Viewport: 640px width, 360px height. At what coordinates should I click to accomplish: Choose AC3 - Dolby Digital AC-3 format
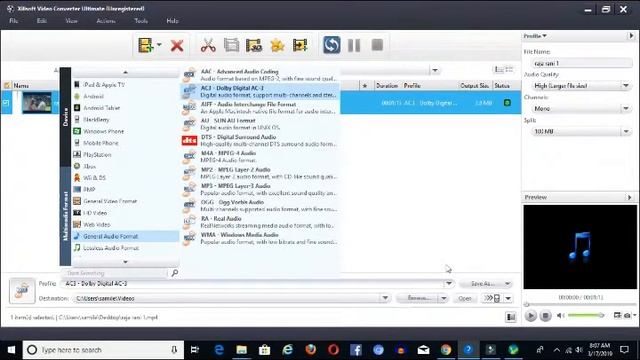click(260, 91)
